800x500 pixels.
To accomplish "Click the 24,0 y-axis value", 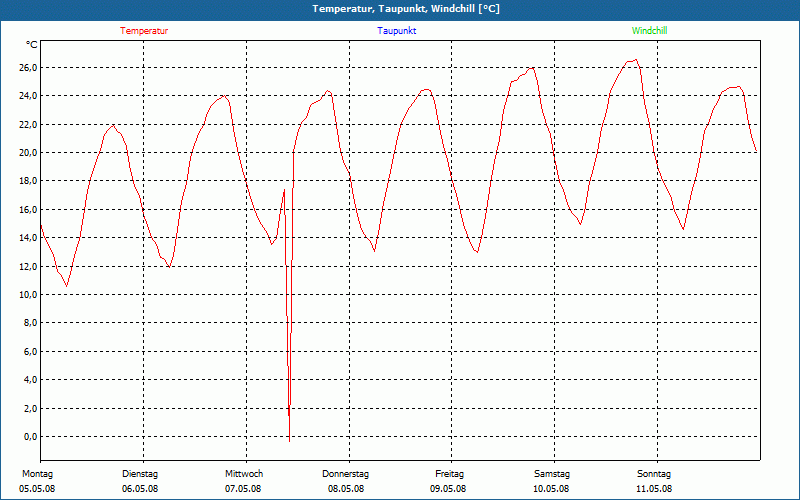I will click(x=28, y=95).
